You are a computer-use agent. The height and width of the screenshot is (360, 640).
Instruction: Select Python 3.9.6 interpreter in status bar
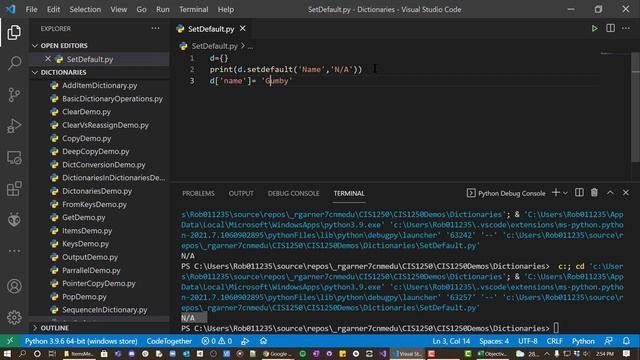pyautogui.click(x=81, y=341)
